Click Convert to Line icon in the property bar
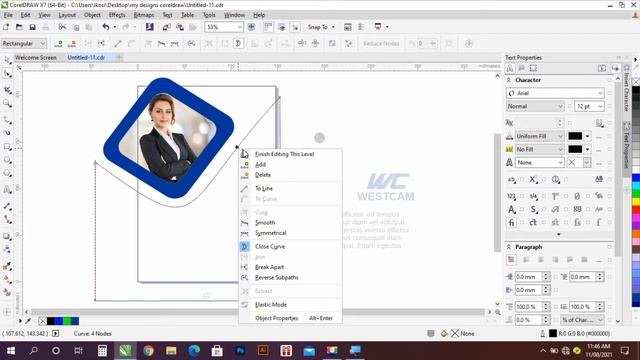Screen dimensions: 640x360 (x=118, y=43)
